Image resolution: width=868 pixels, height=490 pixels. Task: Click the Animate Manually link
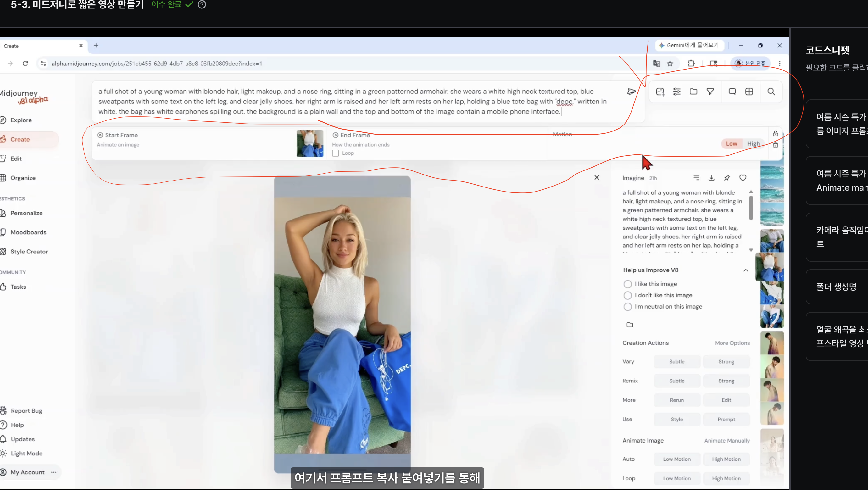(727, 440)
